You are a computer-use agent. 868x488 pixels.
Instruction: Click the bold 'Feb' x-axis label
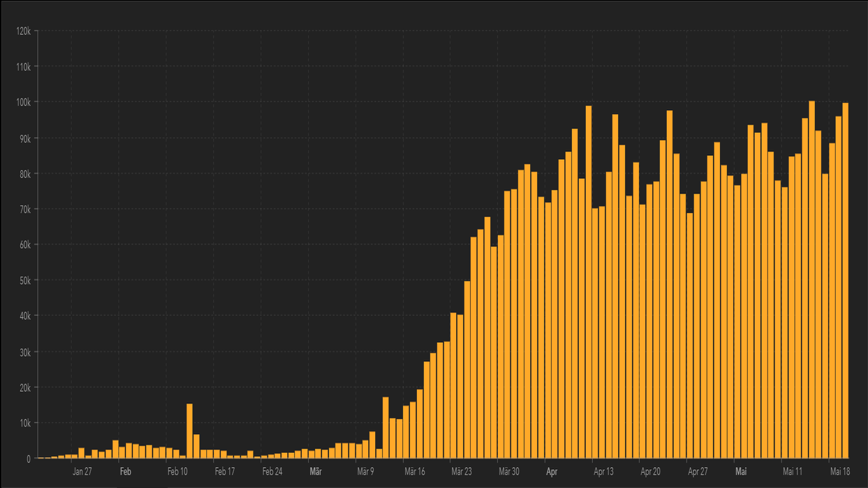(x=125, y=472)
